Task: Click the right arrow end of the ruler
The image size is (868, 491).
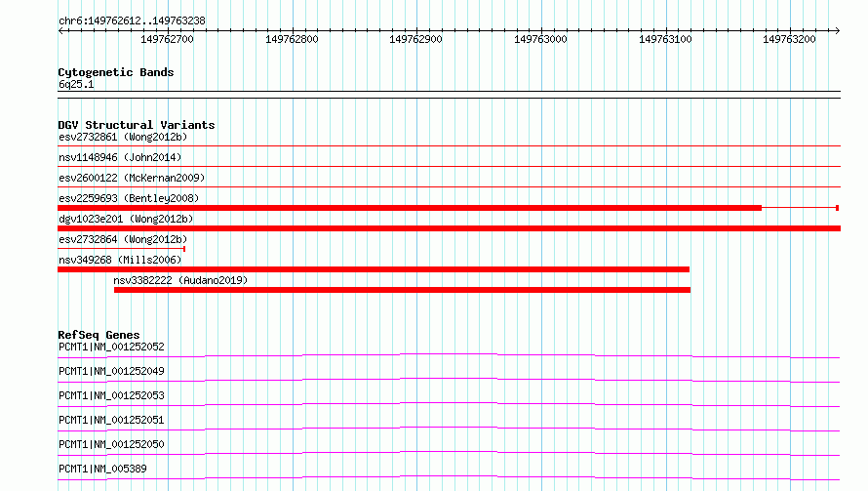Action: point(838,31)
